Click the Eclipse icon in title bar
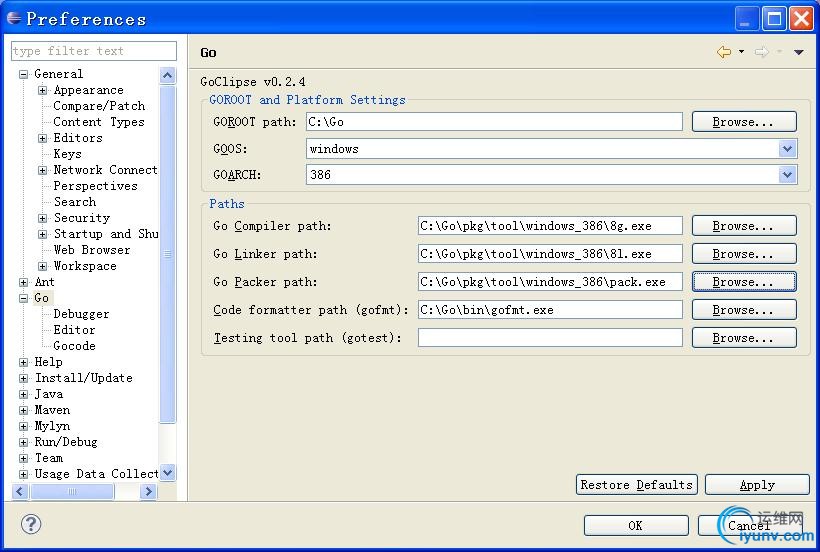Screen dimensions: 820x552 click(x=14, y=18)
